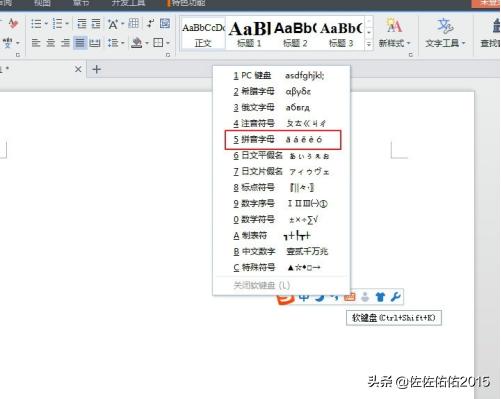Open the 章节 ribbon tab
The image size is (501, 399).
[81, 3]
